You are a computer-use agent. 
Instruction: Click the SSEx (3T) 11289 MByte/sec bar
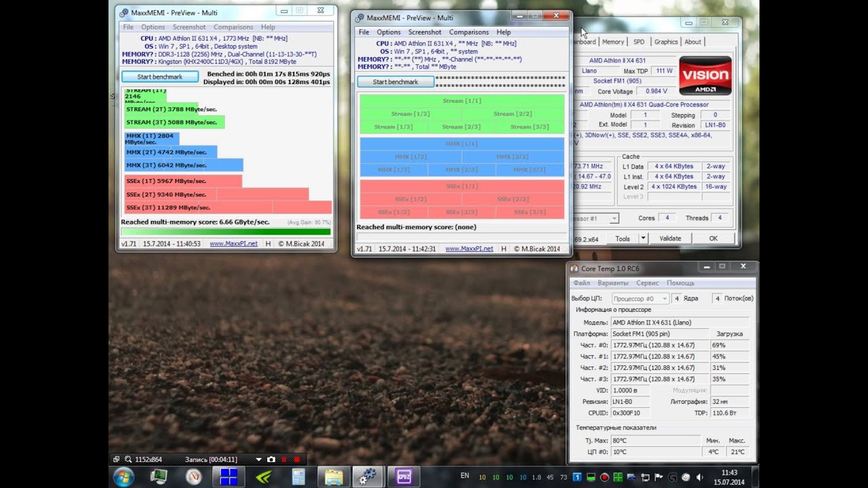[x=228, y=207]
